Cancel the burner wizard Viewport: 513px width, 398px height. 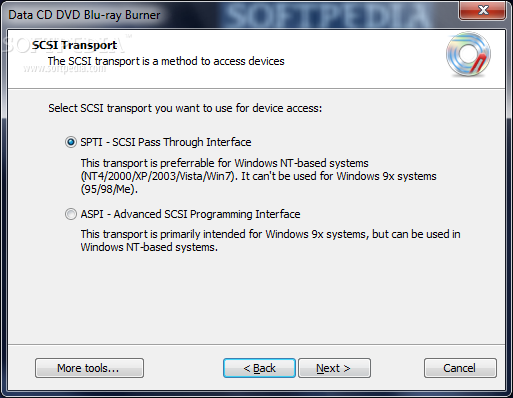pyautogui.click(x=460, y=368)
